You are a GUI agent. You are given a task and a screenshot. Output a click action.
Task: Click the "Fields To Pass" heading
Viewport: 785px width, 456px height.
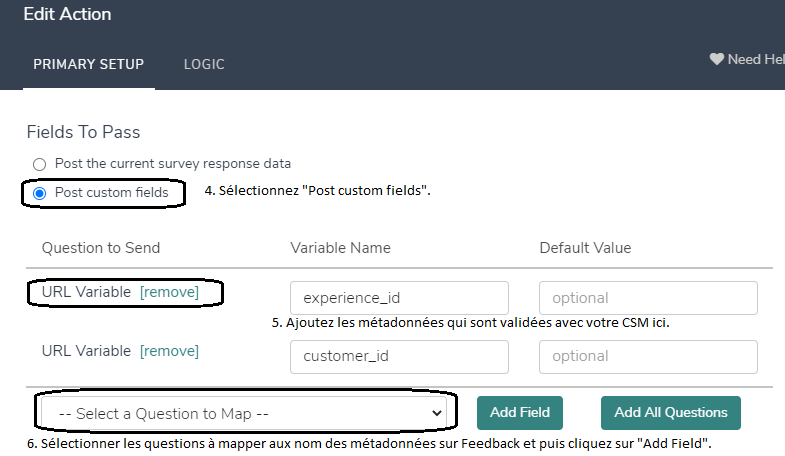coord(84,132)
